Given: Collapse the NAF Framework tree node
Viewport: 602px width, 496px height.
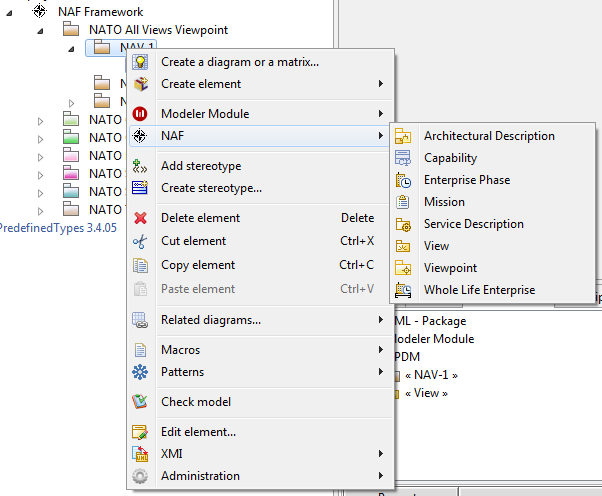Looking at the screenshot, I should [9, 13].
